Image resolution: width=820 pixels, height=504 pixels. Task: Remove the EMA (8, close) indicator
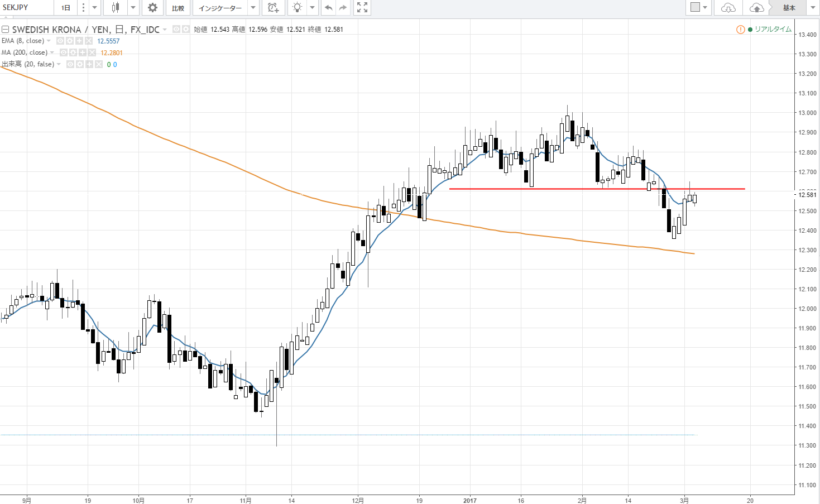pyautogui.click(x=89, y=41)
